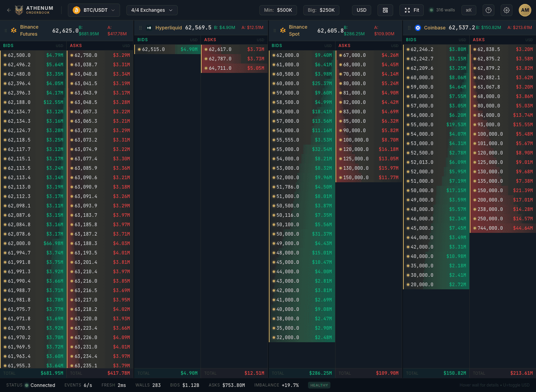Open the help question mark icon
This screenshot has width=536, height=392.
coord(489,10)
